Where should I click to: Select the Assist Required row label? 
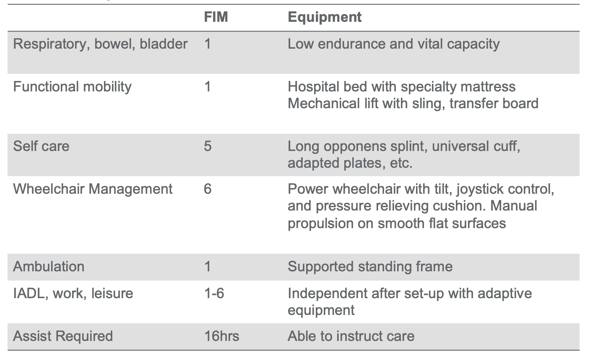(x=63, y=336)
